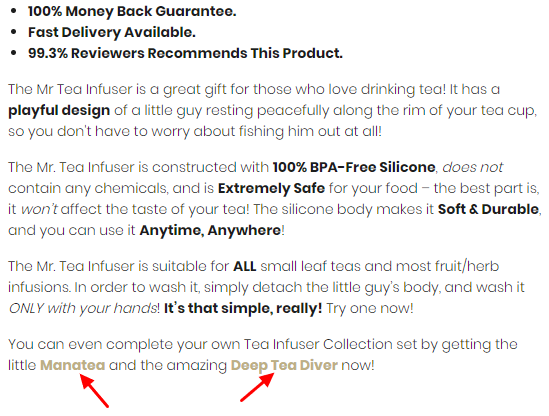This screenshot has height=416, width=549.
Task: Open the Manatea product link
Action: pos(72,365)
